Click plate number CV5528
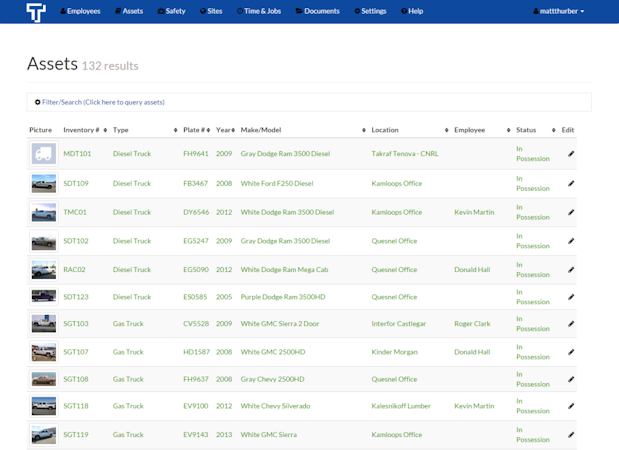The width and height of the screenshot is (619, 450). [x=196, y=324]
